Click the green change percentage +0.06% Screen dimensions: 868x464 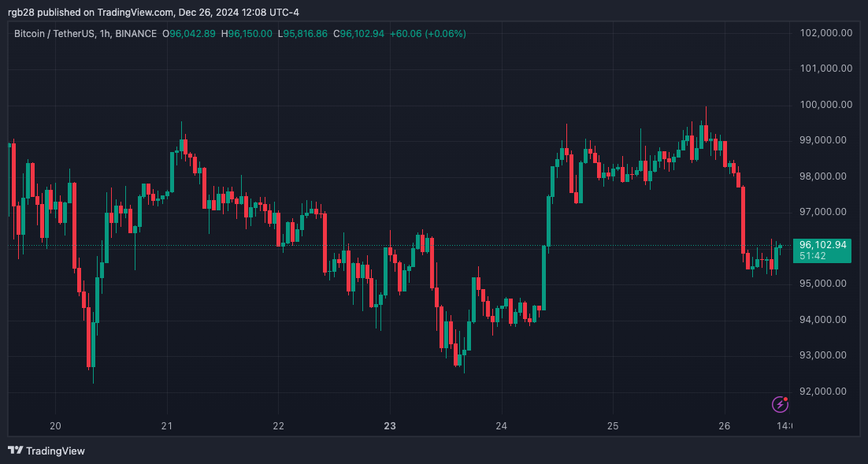pos(445,34)
